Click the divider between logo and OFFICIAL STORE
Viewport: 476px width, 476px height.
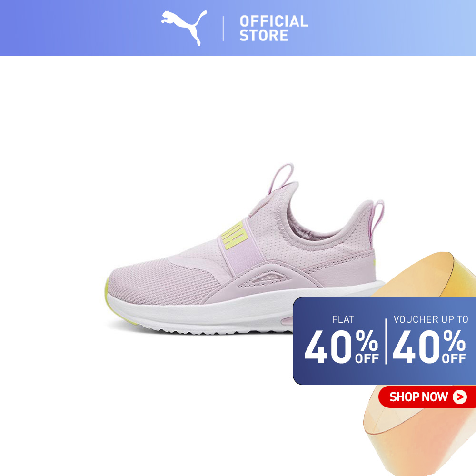(x=223, y=29)
